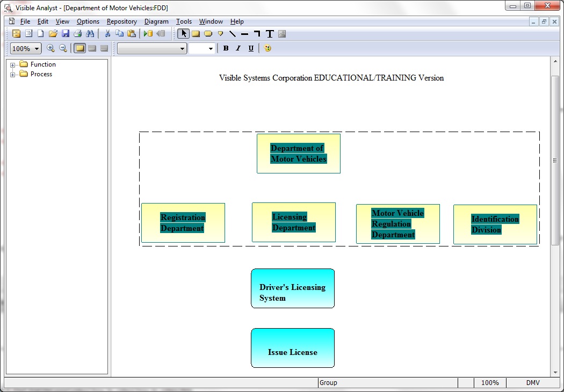Open the Window menu
564x392 pixels.
coord(211,21)
